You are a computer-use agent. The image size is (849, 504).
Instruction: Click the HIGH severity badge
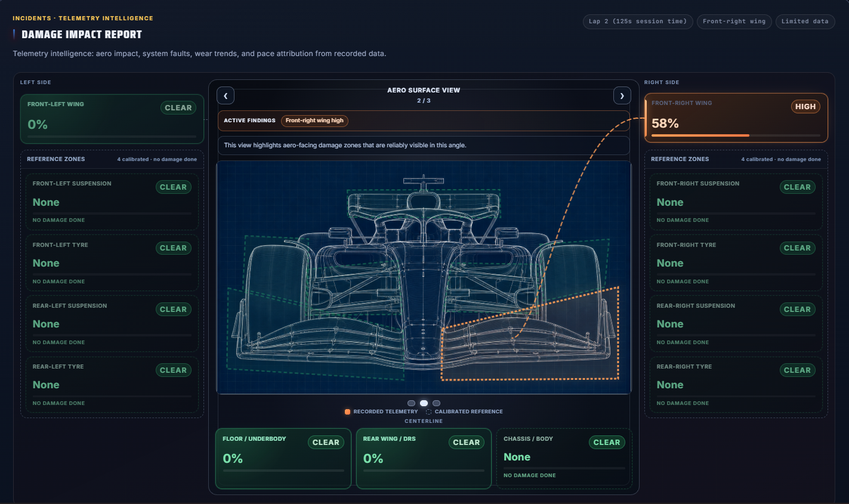805,107
